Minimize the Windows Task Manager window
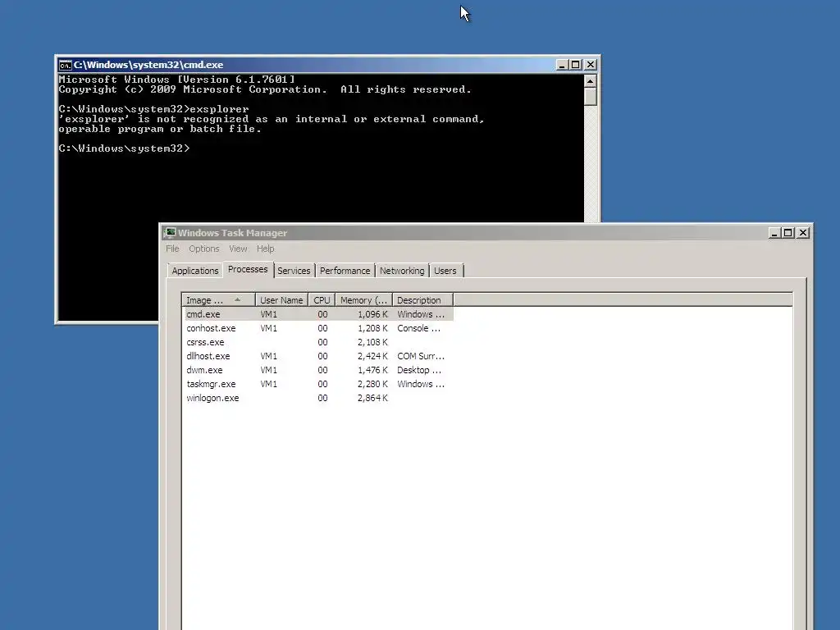Screen dimensions: 840x630 click(774, 232)
